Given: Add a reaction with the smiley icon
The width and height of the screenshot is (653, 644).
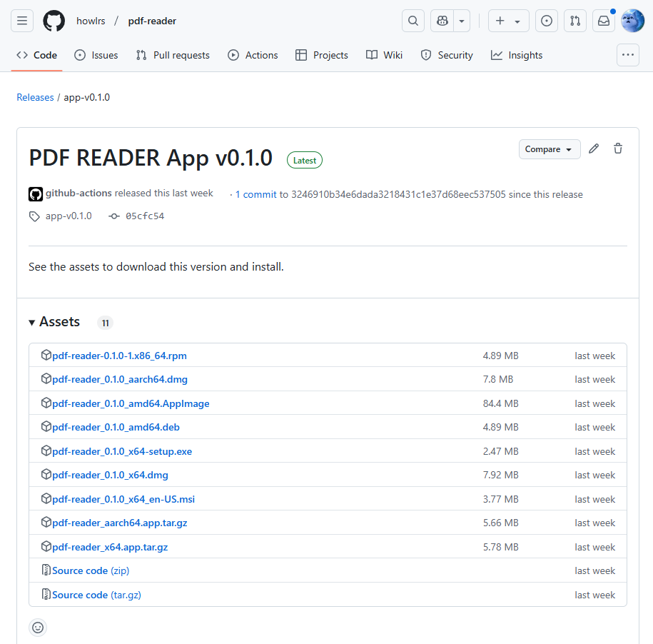Looking at the screenshot, I should click(x=37, y=627).
